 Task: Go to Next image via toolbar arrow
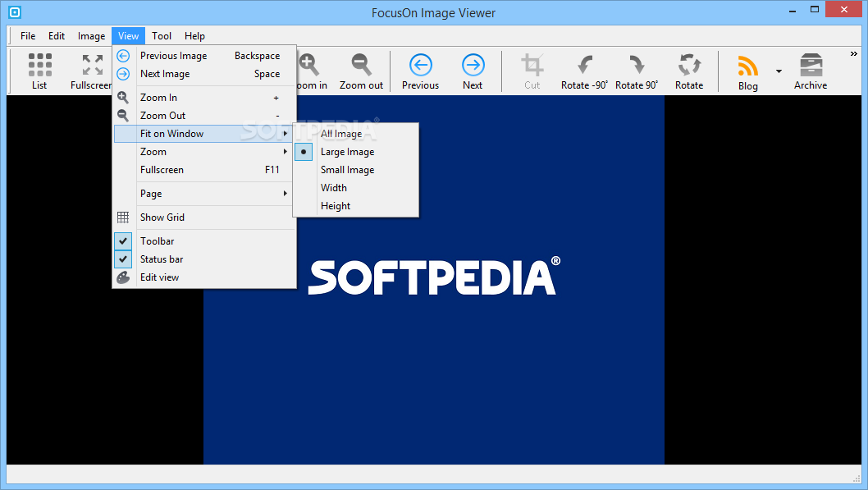coord(473,65)
